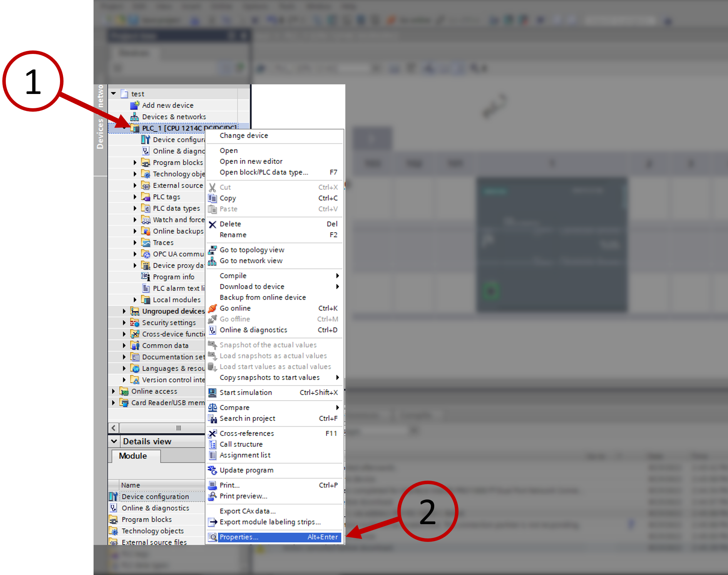The image size is (728, 575).
Task: Select the OPC UA communication icon
Action: click(146, 254)
